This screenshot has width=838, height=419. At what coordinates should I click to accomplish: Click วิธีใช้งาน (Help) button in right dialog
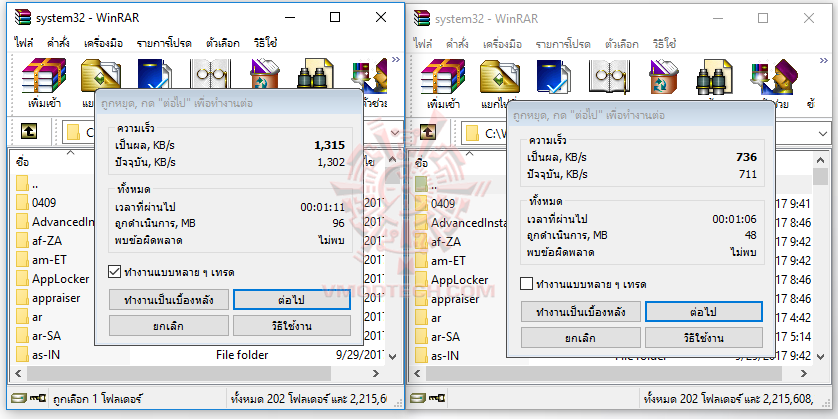(x=704, y=338)
